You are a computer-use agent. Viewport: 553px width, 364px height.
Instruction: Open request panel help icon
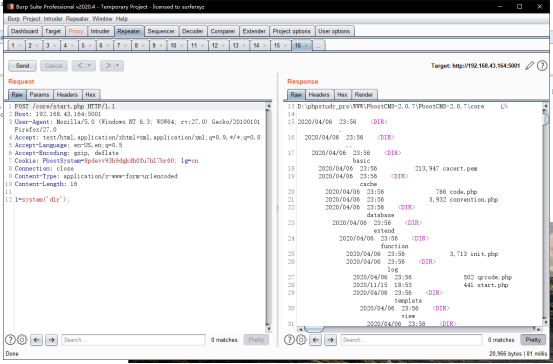(10, 340)
